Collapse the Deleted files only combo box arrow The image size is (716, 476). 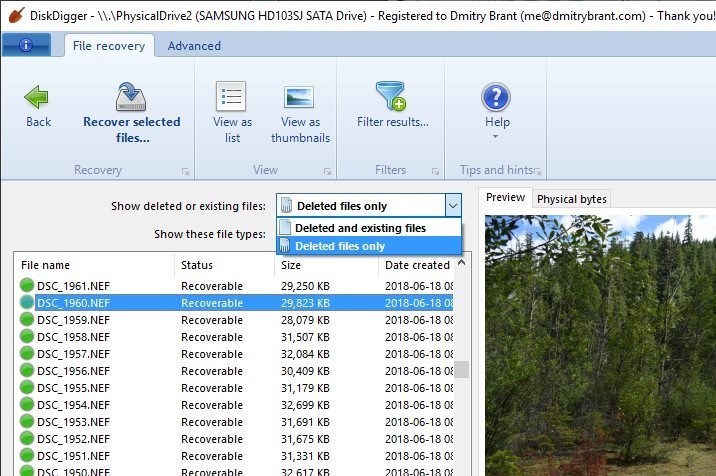(x=453, y=206)
